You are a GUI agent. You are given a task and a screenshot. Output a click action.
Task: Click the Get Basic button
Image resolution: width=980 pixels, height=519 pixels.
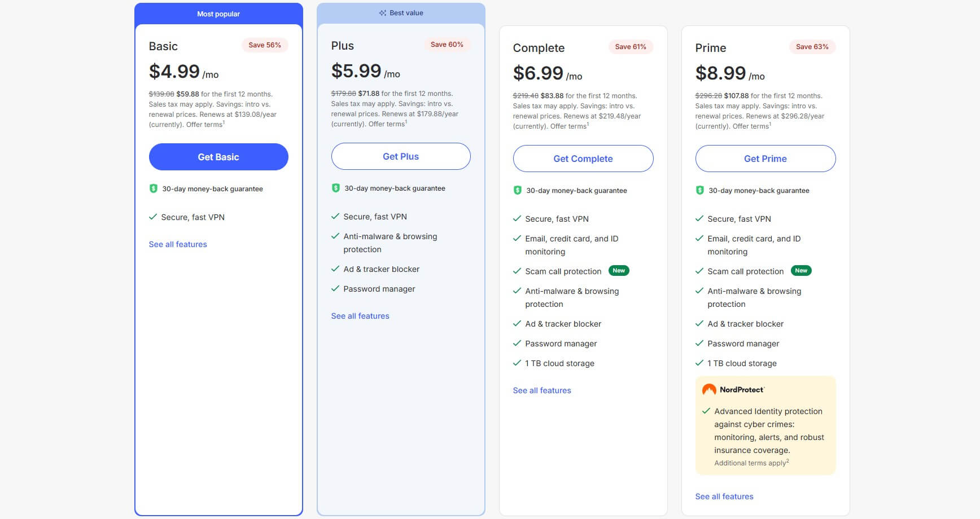tap(218, 157)
